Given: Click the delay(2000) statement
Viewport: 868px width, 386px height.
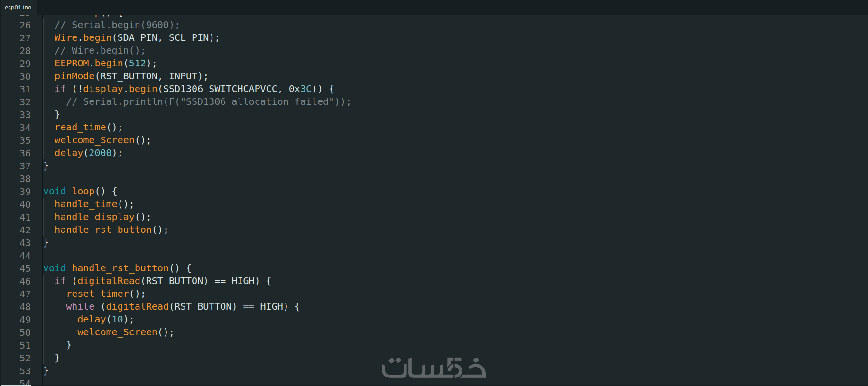Looking at the screenshot, I should click(x=88, y=153).
